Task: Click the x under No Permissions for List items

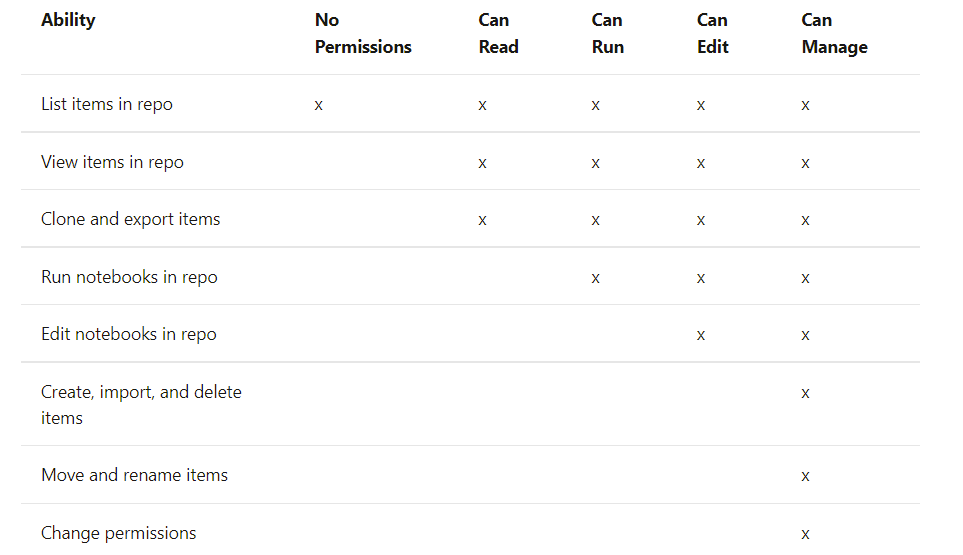Action: click(x=319, y=106)
